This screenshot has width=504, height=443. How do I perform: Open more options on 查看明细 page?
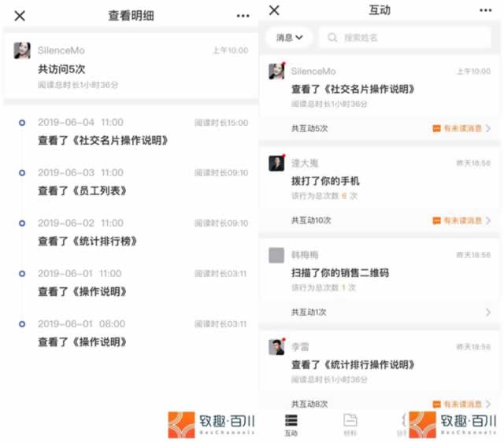coord(243,16)
